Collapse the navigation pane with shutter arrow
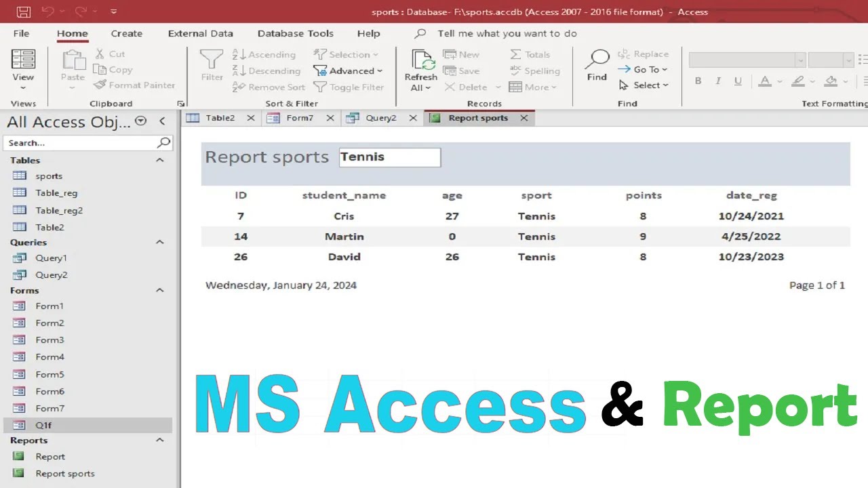This screenshot has width=868, height=488. click(162, 121)
